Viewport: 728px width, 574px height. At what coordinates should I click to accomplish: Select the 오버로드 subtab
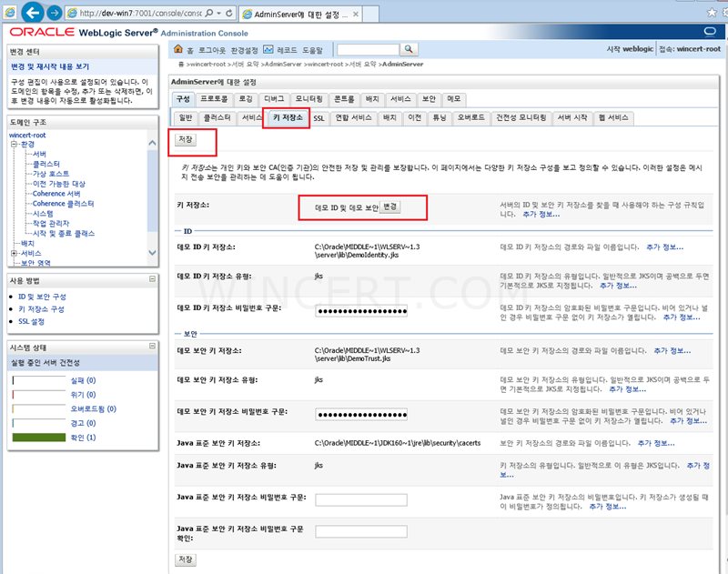pos(470,118)
